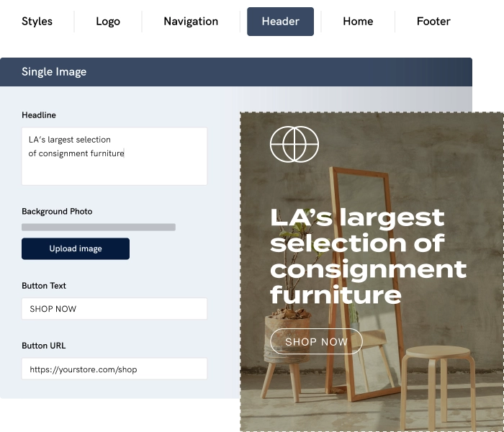504x432 pixels.
Task: Click the circular globe logo in preview
Action: [294, 144]
